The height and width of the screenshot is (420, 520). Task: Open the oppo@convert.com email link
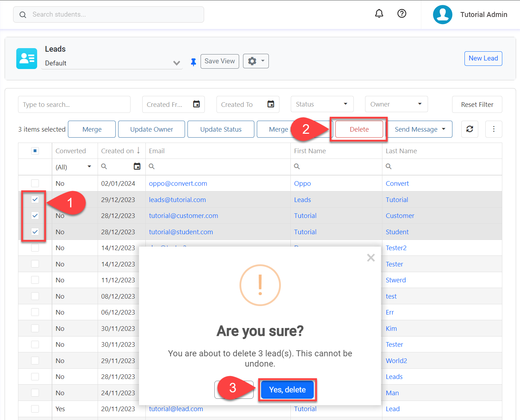pos(178,183)
